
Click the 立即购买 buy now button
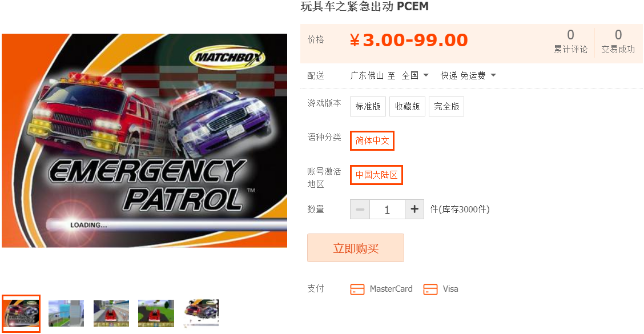coord(356,248)
